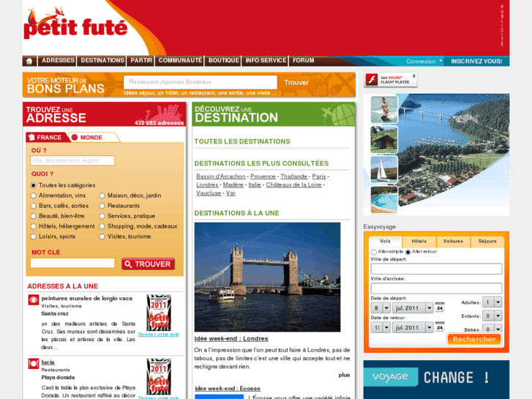Click 2011 petit futé badge for lucia

pos(159,376)
